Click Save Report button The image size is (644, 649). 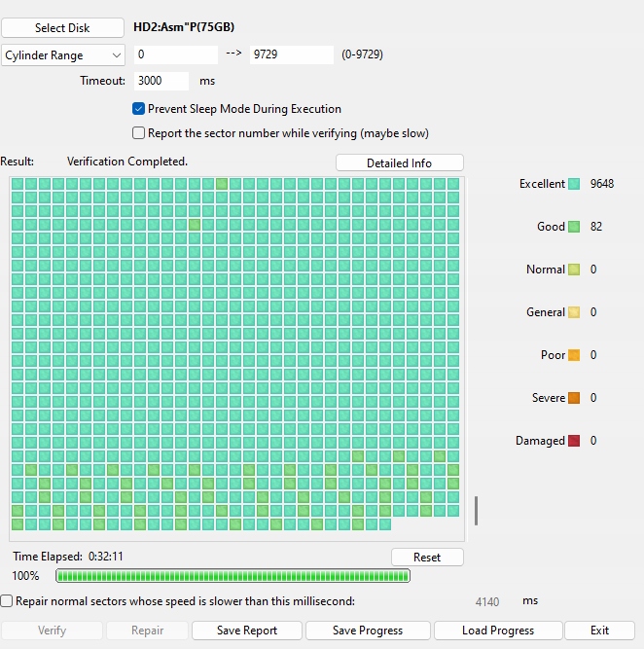tap(247, 631)
